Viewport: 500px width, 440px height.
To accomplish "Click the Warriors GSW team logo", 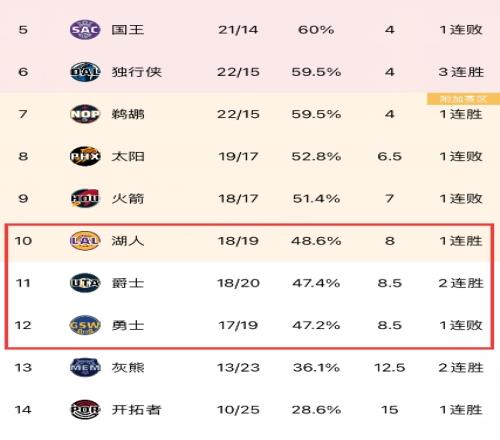I will [85, 325].
